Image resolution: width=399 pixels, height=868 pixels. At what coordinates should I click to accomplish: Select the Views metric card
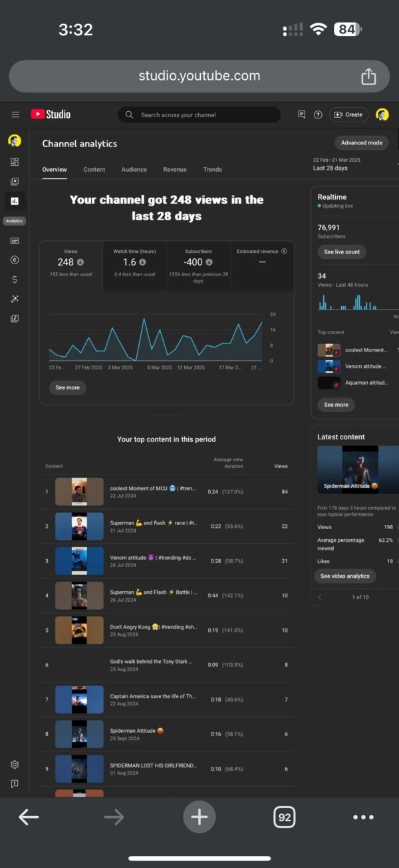click(x=71, y=266)
